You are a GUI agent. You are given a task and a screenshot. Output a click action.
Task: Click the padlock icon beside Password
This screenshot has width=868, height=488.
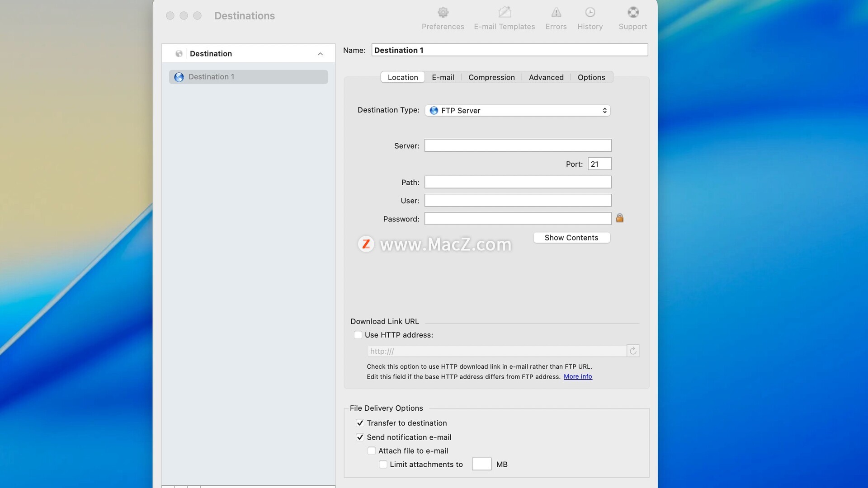620,218
